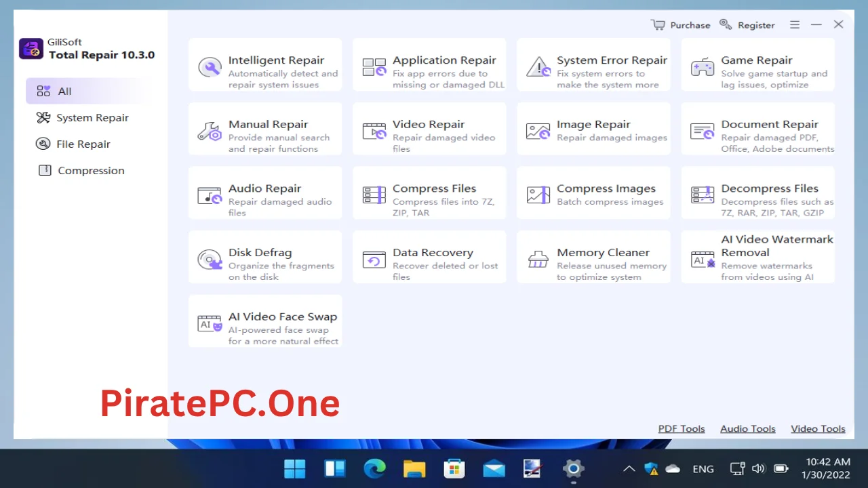Click the Purchase cart icon
Screen dimensions: 868x488
pos(658,24)
